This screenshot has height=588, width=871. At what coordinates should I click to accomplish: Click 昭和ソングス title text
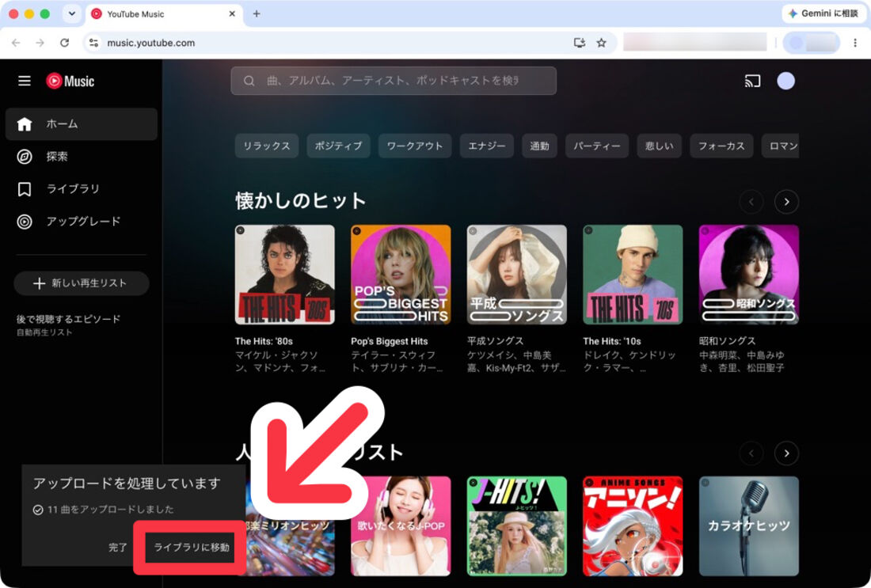point(728,341)
